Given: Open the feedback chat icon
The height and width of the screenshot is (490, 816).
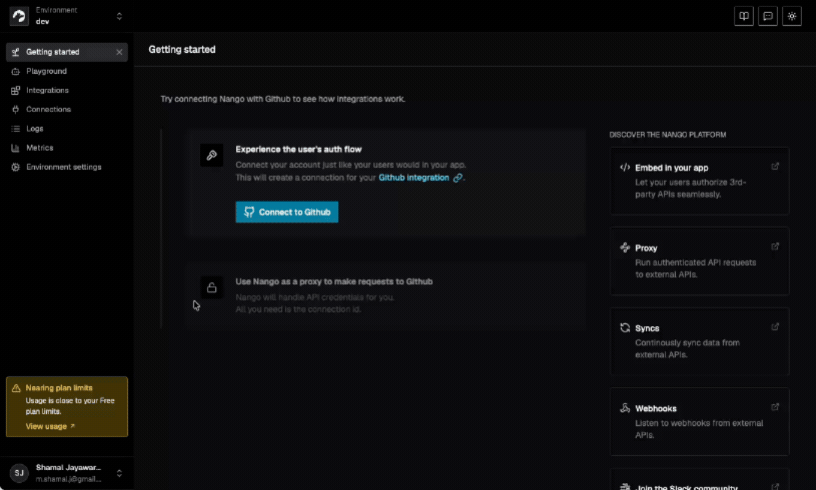Looking at the screenshot, I should click(x=768, y=16).
